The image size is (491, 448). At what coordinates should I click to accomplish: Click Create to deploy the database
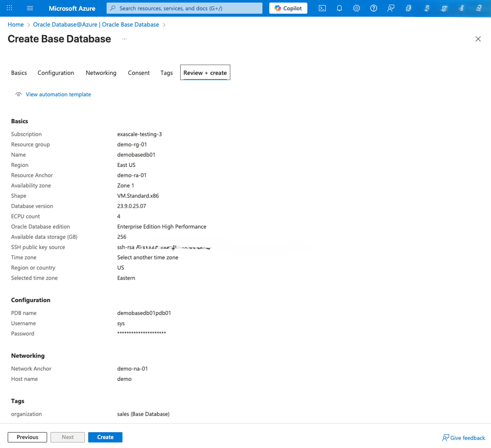(x=105, y=437)
